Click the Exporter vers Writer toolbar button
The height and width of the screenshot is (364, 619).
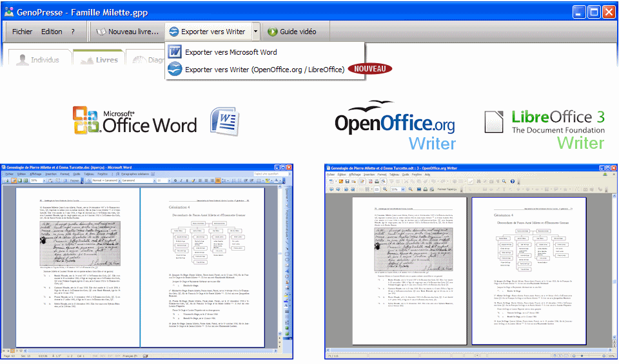208,32
